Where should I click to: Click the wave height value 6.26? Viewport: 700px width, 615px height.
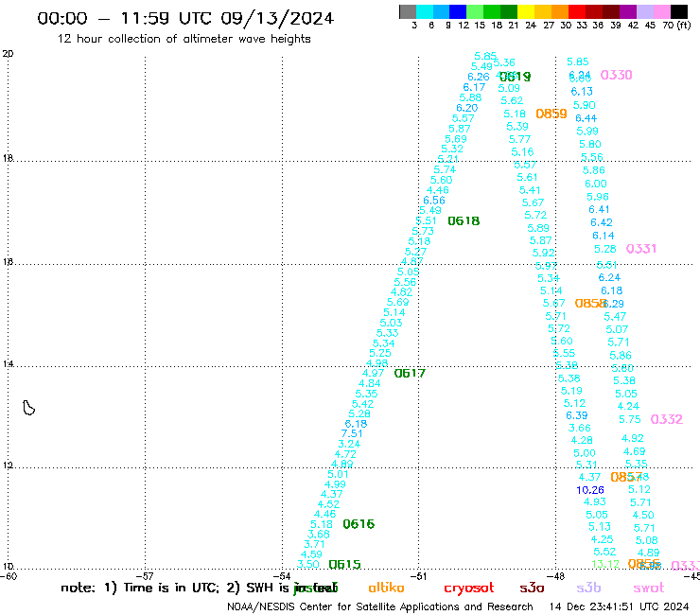click(479, 77)
